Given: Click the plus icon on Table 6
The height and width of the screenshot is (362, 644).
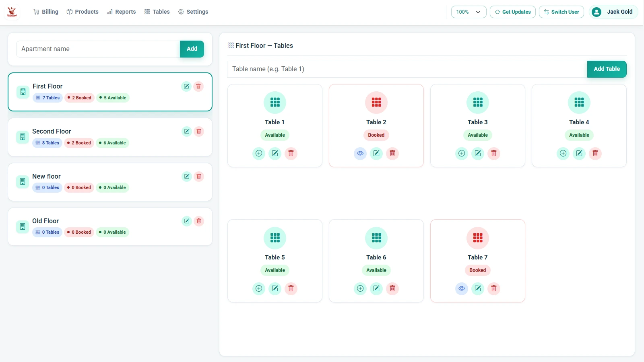Looking at the screenshot, I should (x=360, y=288).
